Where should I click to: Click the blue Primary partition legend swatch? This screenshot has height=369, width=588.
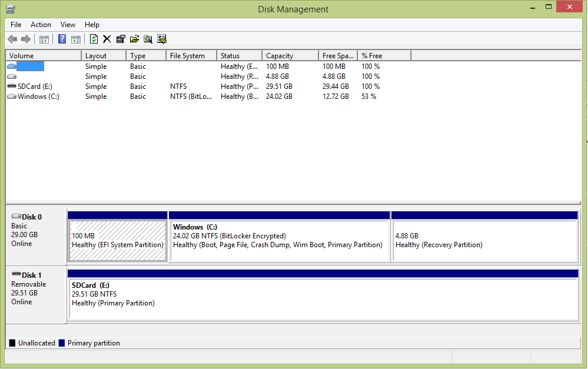(62, 343)
